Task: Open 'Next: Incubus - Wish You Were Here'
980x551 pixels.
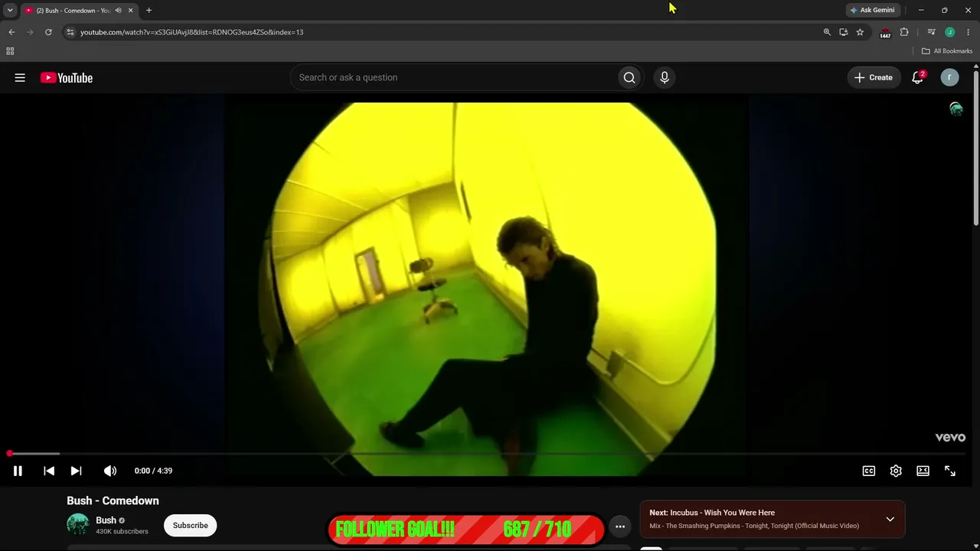Action: 712,513
